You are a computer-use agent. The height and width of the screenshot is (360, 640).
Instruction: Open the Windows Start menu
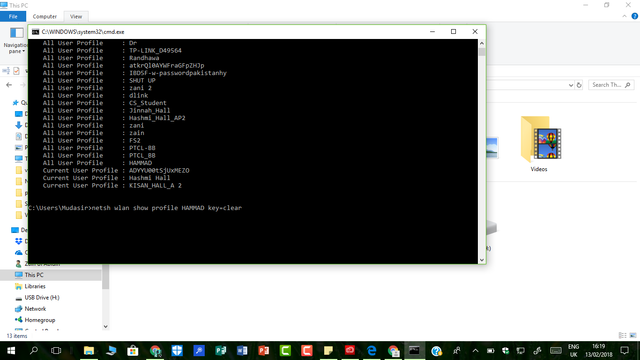[11, 351]
